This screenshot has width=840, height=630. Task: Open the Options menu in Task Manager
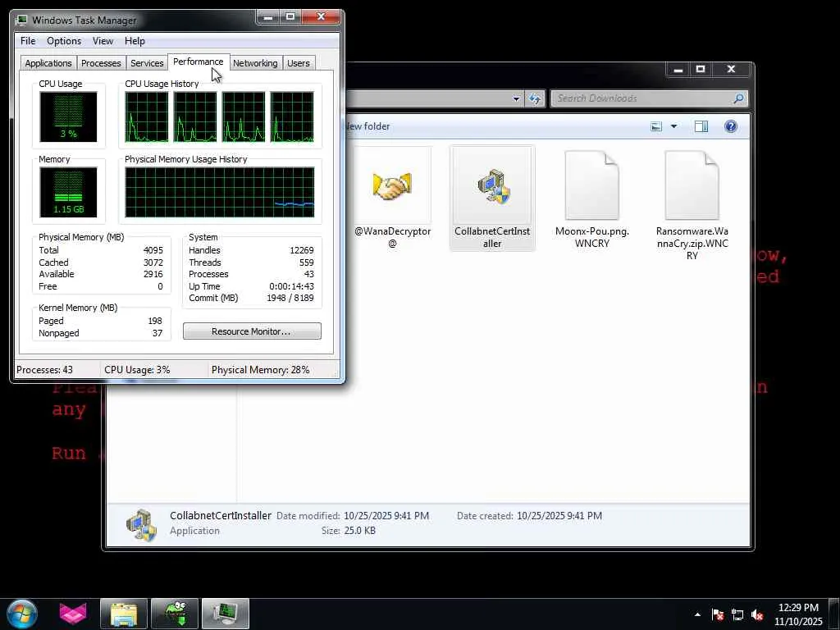tap(64, 41)
